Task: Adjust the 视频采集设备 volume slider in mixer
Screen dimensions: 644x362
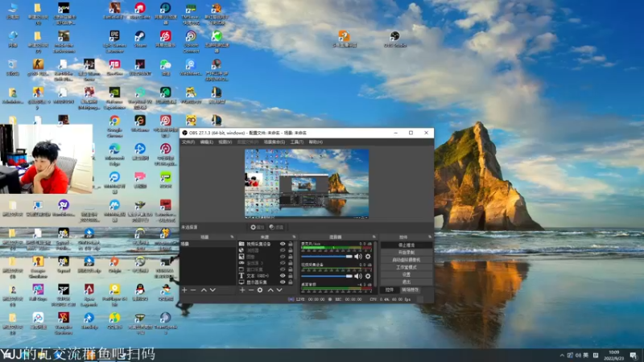Action: pyautogui.click(x=327, y=276)
